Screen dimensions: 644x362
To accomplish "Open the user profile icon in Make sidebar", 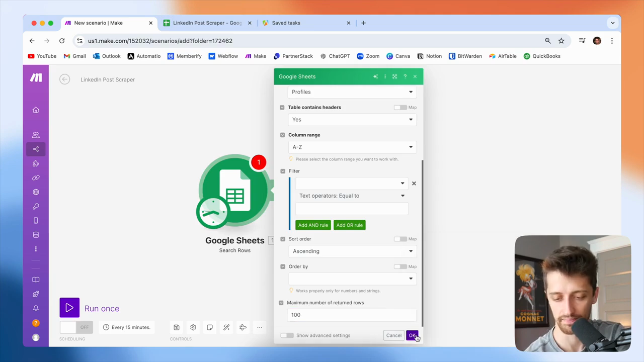I will tap(36, 337).
